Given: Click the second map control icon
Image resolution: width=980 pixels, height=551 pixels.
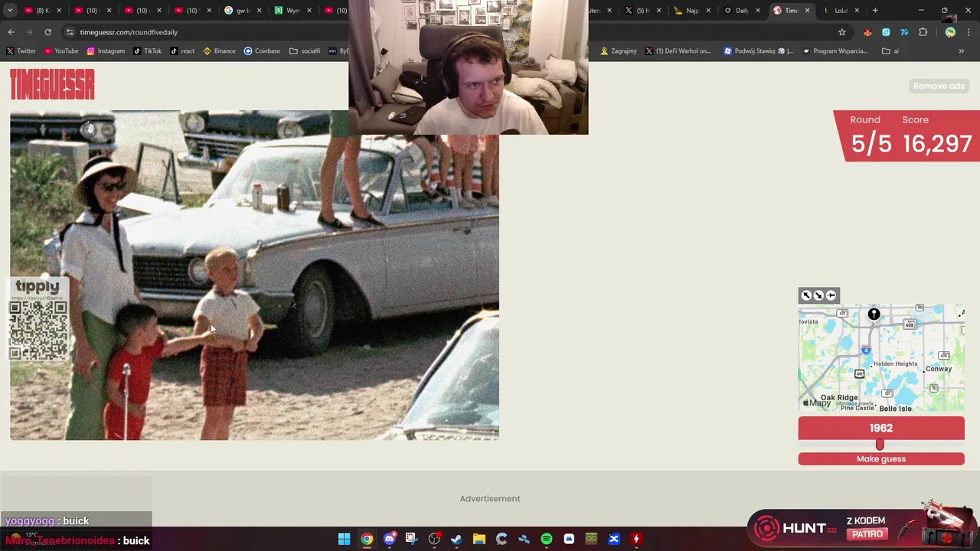Looking at the screenshot, I should (x=818, y=295).
